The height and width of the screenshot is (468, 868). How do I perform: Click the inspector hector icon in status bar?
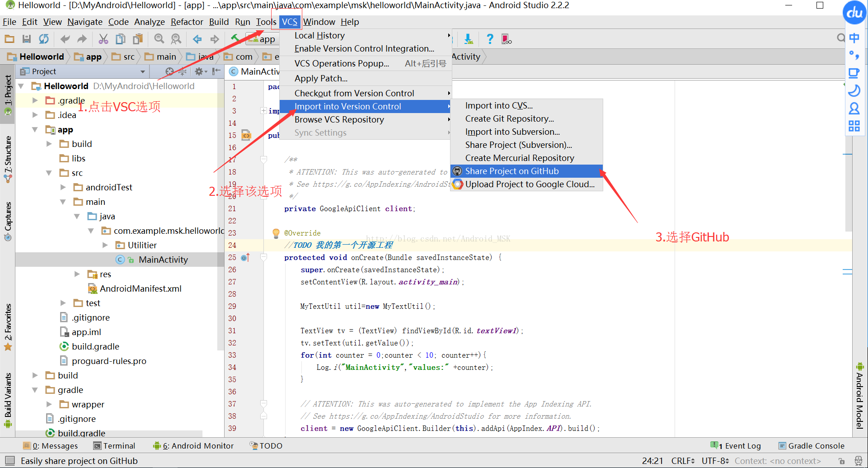pos(859,461)
